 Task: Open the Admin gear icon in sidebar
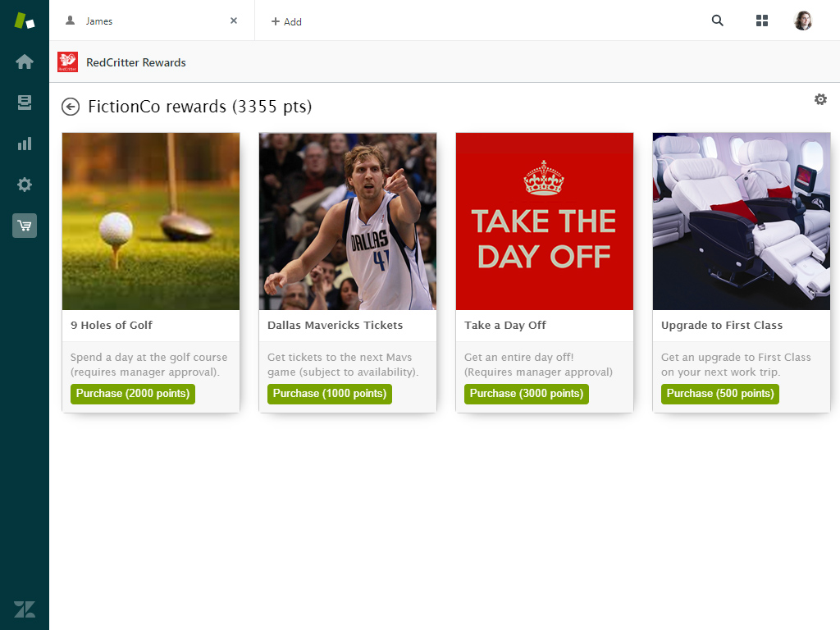click(x=25, y=185)
